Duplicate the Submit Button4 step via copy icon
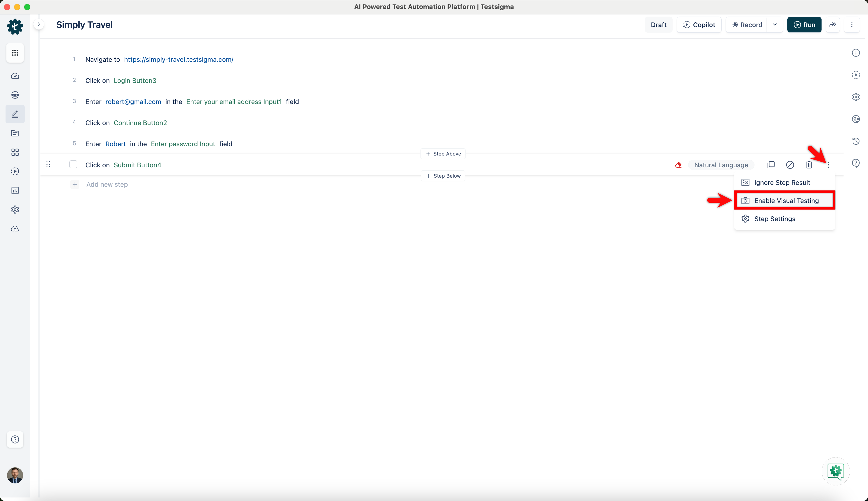The image size is (868, 501). [771, 165]
